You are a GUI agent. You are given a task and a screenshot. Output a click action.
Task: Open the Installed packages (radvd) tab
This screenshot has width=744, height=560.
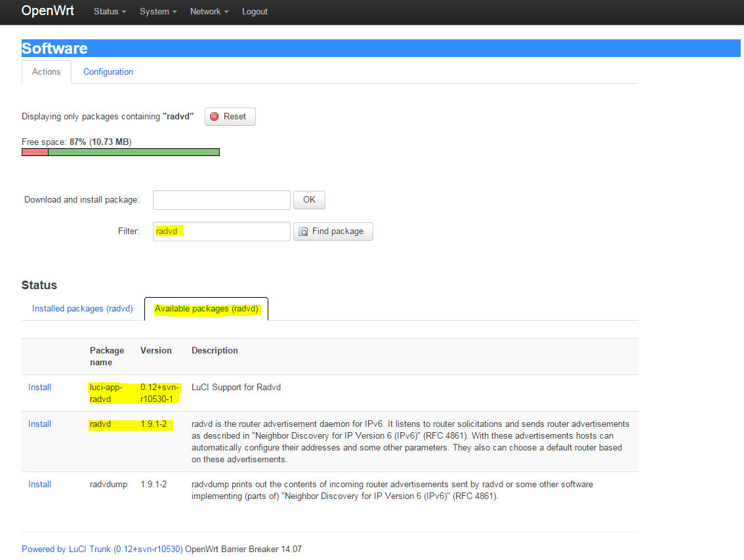[x=83, y=309]
